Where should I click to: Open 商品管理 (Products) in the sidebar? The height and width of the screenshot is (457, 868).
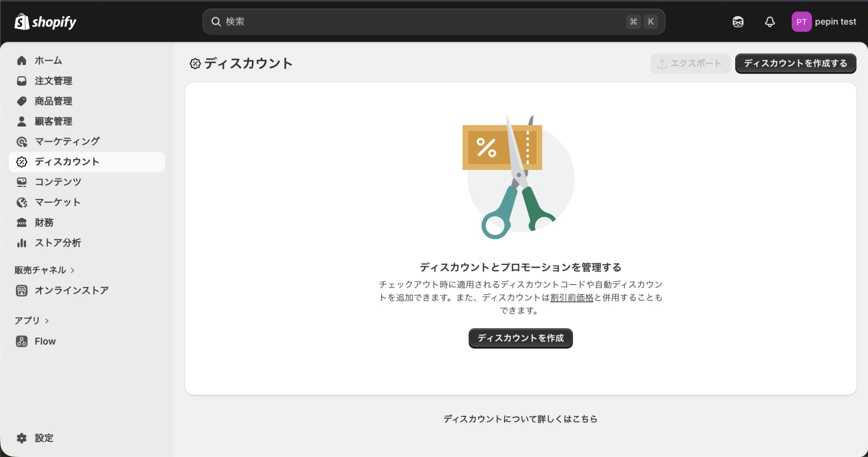pyautogui.click(x=54, y=101)
